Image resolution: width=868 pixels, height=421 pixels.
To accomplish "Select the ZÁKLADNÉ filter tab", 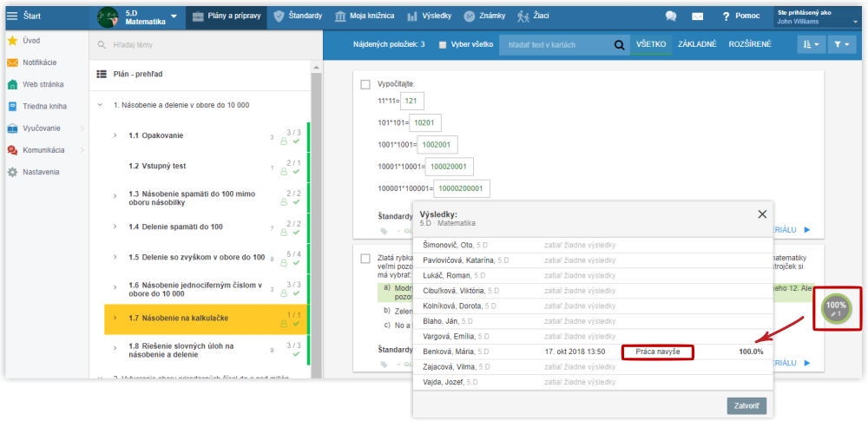I will (698, 45).
